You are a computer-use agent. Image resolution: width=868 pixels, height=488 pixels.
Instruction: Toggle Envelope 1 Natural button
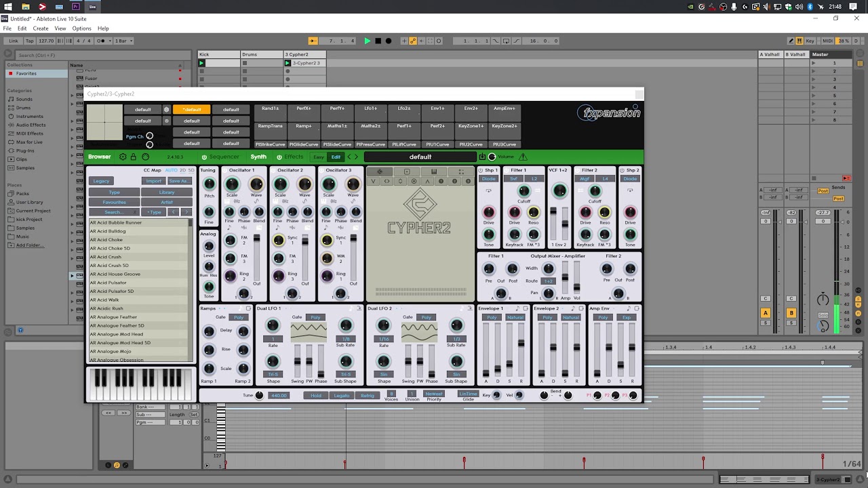pyautogui.click(x=515, y=317)
